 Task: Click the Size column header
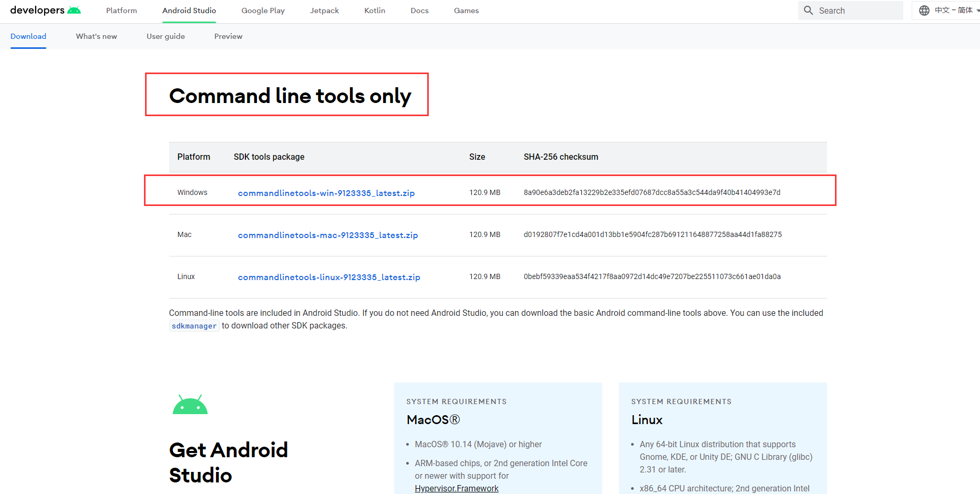[477, 157]
